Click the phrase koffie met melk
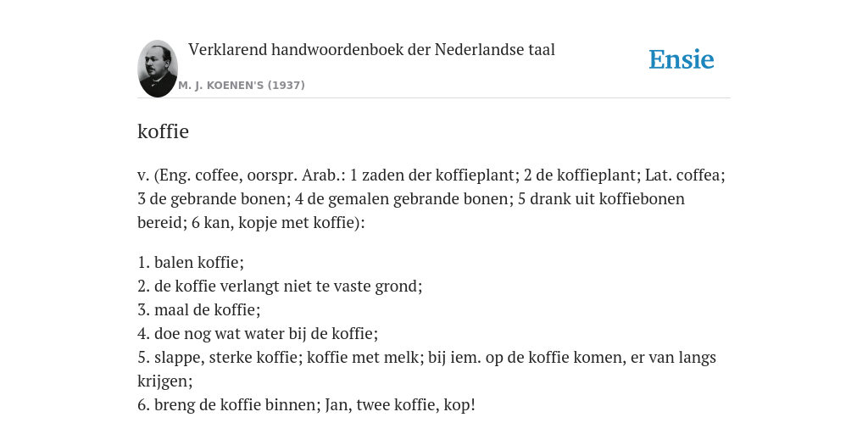The image size is (868, 434). (x=363, y=358)
